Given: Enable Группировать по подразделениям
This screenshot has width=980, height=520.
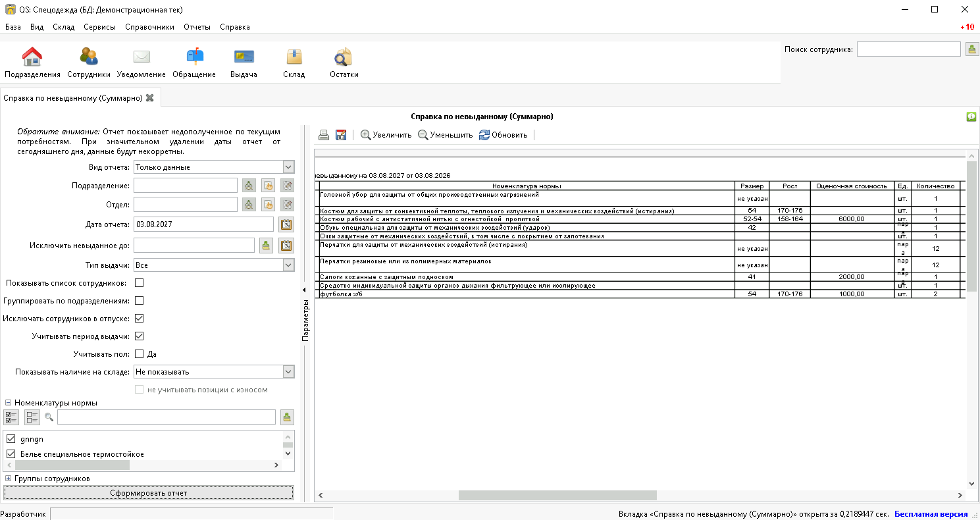Looking at the screenshot, I should [x=139, y=301].
